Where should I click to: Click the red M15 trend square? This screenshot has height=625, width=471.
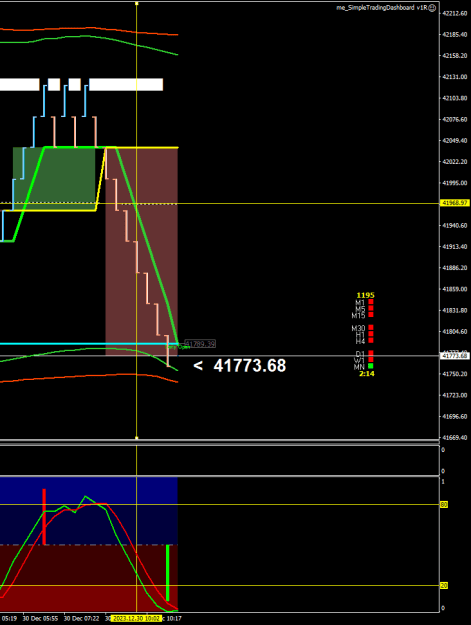371,314
